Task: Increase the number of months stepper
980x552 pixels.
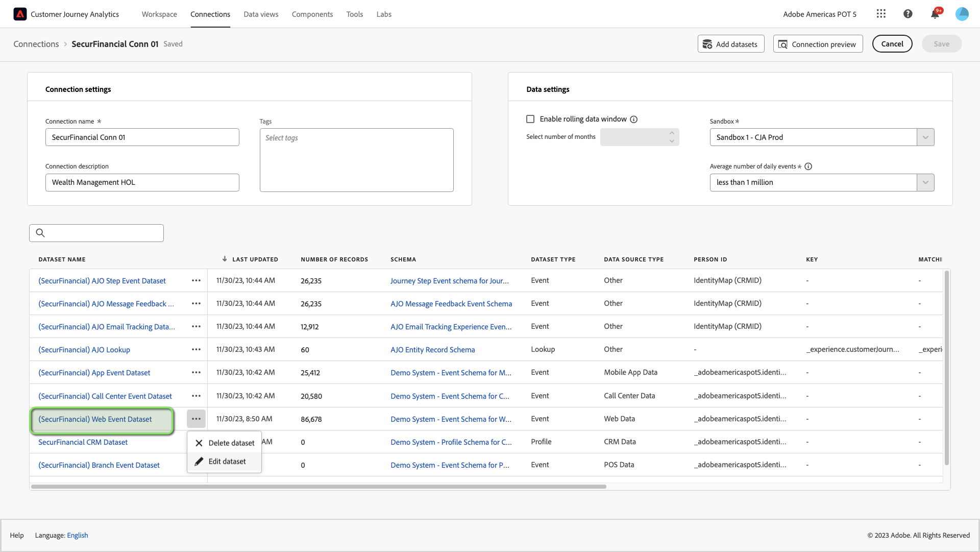Action: (x=672, y=133)
